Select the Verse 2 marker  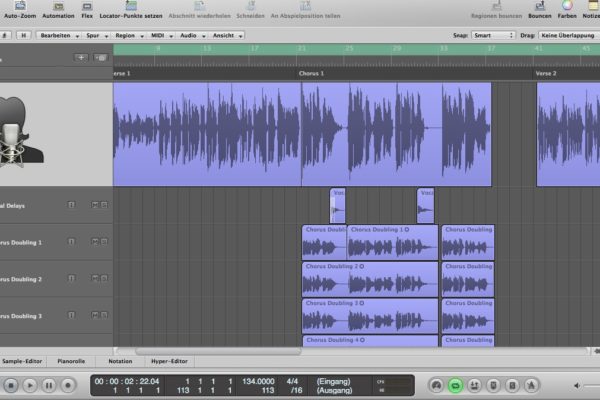coord(546,73)
